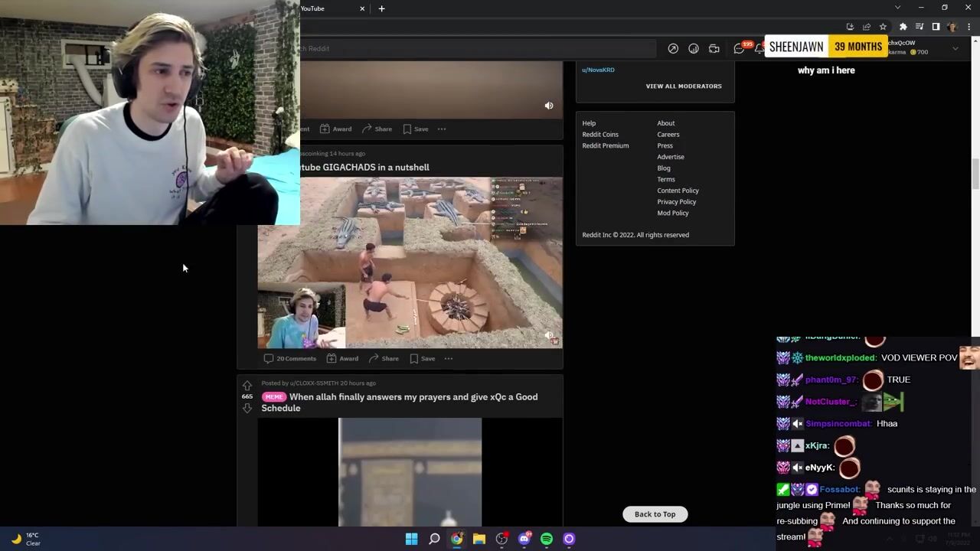Award the GIGACHADS post
The image size is (980, 551).
342,358
